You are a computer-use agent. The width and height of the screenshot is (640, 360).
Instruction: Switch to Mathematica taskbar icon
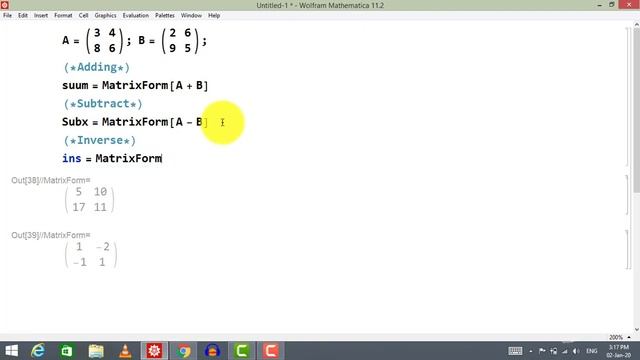point(154,351)
